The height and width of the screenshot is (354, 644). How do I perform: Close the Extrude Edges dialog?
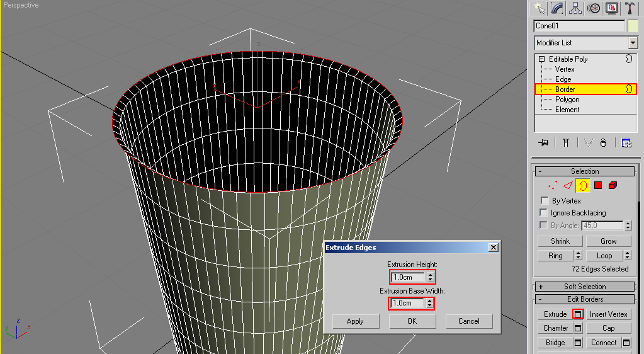coord(494,247)
